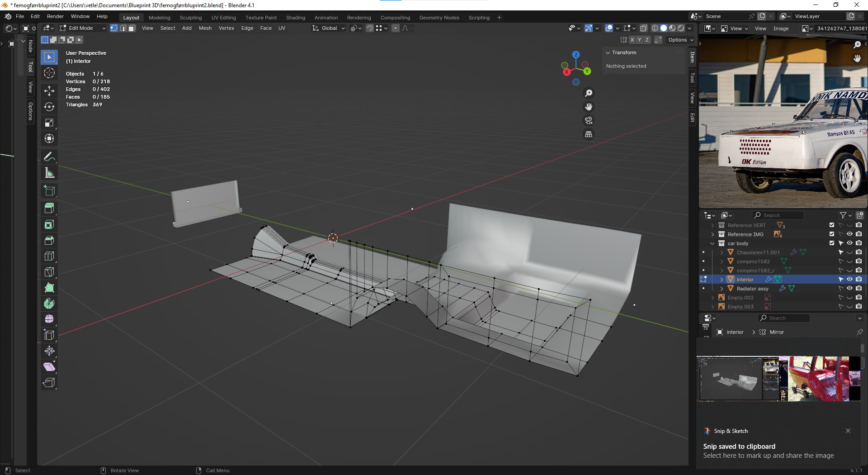Screen dimensions: 868x475
Task: Open the Modeling workspace tab
Action: (x=160, y=18)
